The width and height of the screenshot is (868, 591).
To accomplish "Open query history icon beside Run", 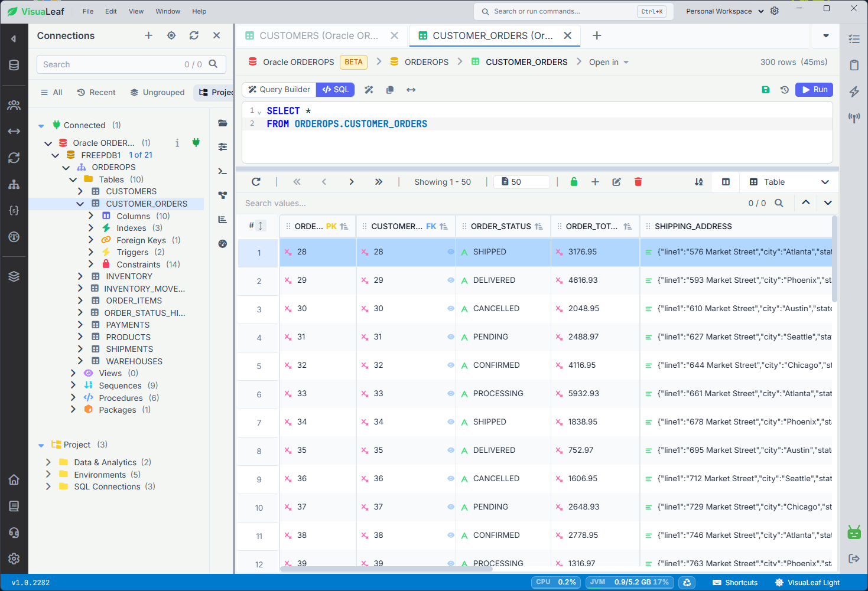I will point(785,90).
